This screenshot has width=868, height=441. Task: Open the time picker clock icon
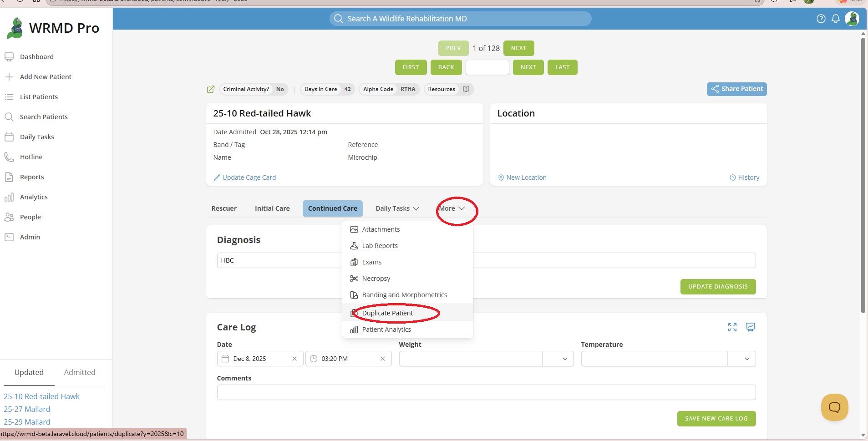[x=314, y=359]
